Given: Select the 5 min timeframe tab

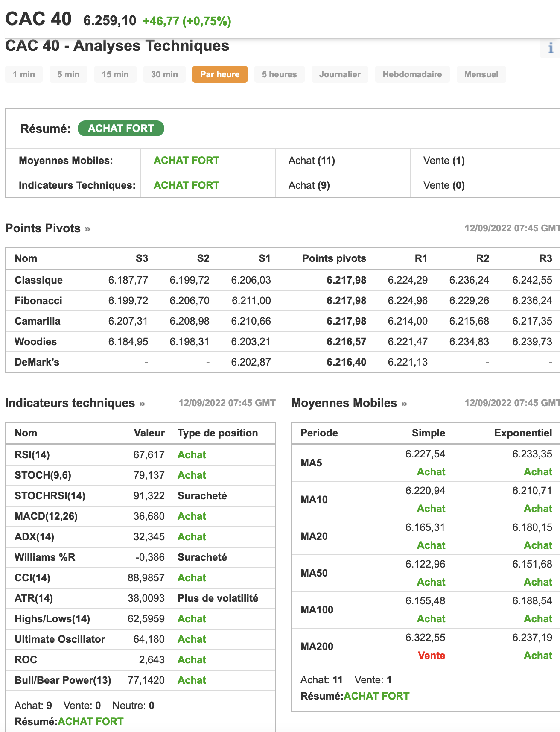Looking at the screenshot, I should [x=68, y=74].
